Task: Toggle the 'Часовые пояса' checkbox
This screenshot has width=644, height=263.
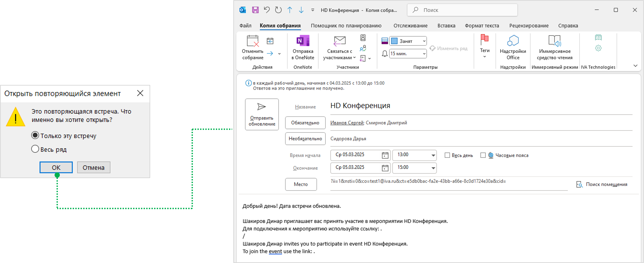Action: [483, 155]
